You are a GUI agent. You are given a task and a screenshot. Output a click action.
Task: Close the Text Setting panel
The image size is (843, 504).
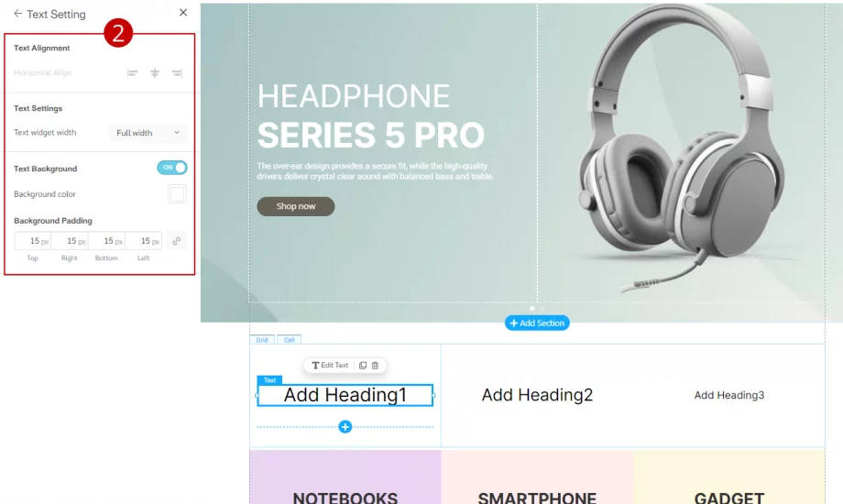(x=183, y=13)
